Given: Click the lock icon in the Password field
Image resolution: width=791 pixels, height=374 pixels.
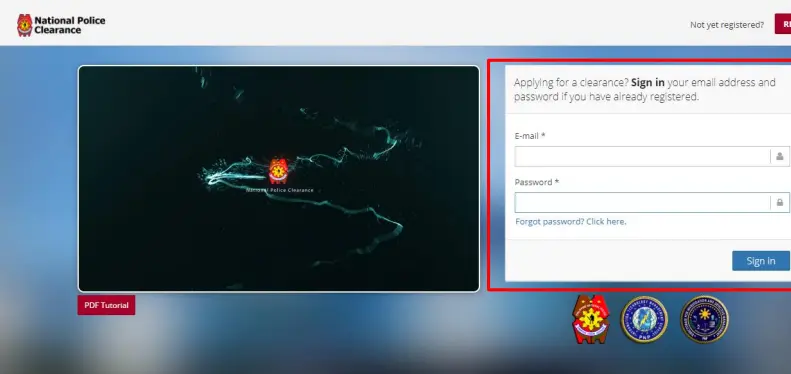Looking at the screenshot, I should [x=779, y=202].
